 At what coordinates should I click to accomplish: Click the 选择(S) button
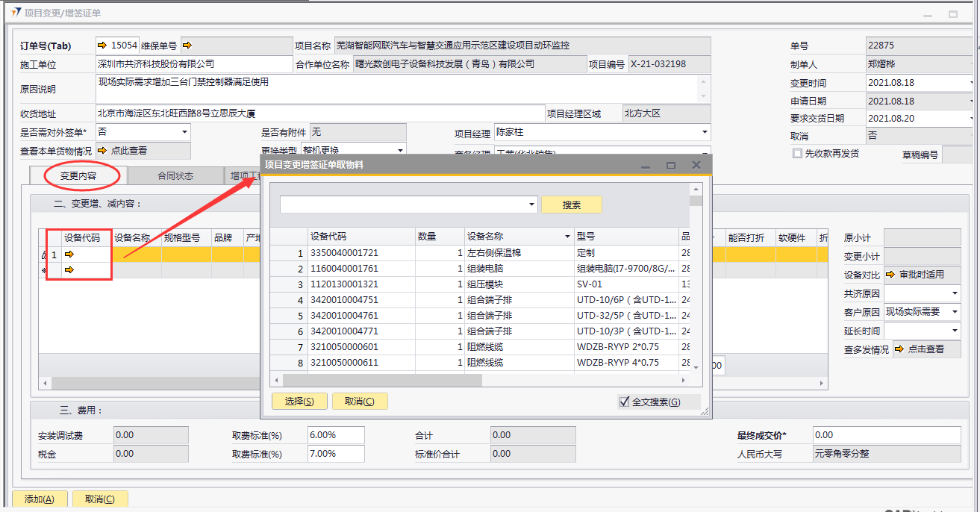(x=299, y=402)
